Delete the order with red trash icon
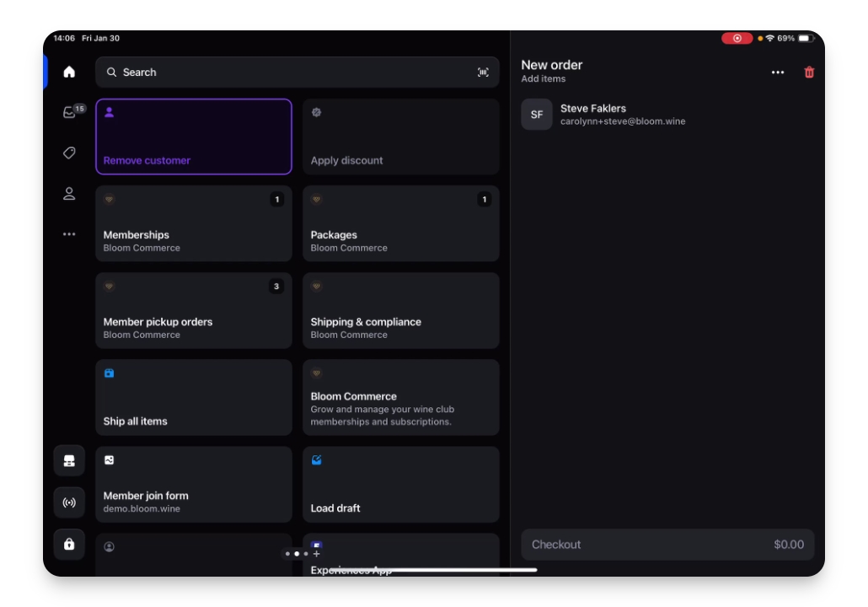 coord(809,72)
